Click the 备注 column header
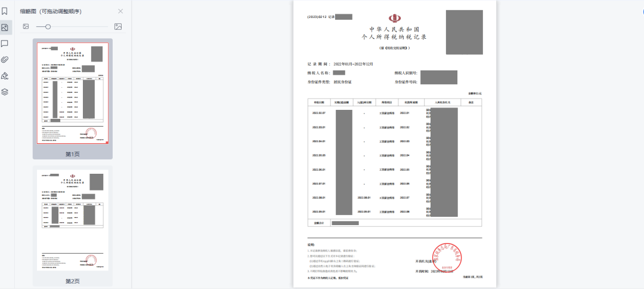This screenshot has width=644, height=289. point(471,102)
